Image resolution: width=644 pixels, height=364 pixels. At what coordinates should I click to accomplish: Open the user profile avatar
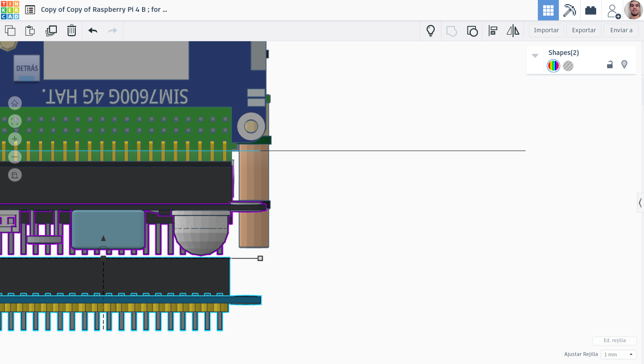(x=633, y=10)
